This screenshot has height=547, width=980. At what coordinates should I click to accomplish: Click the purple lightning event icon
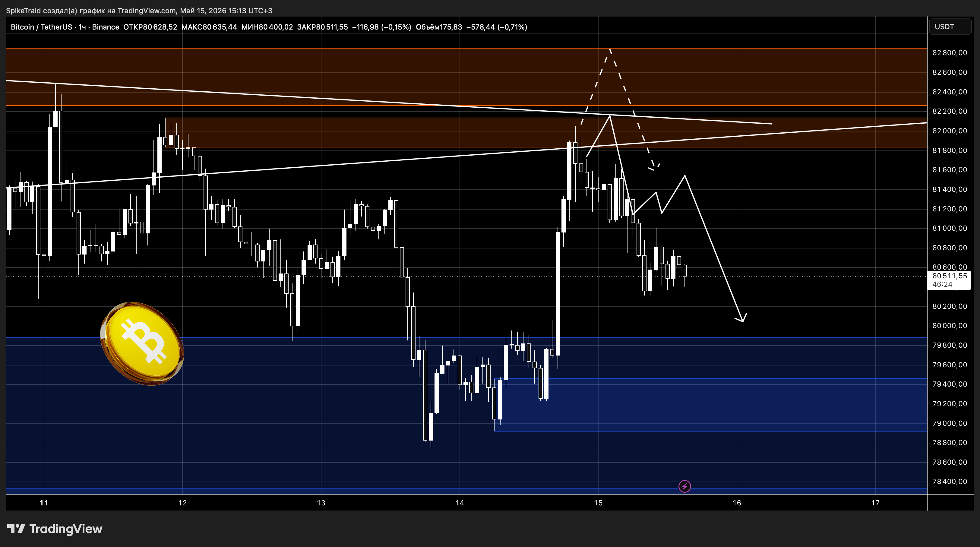[684, 486]
